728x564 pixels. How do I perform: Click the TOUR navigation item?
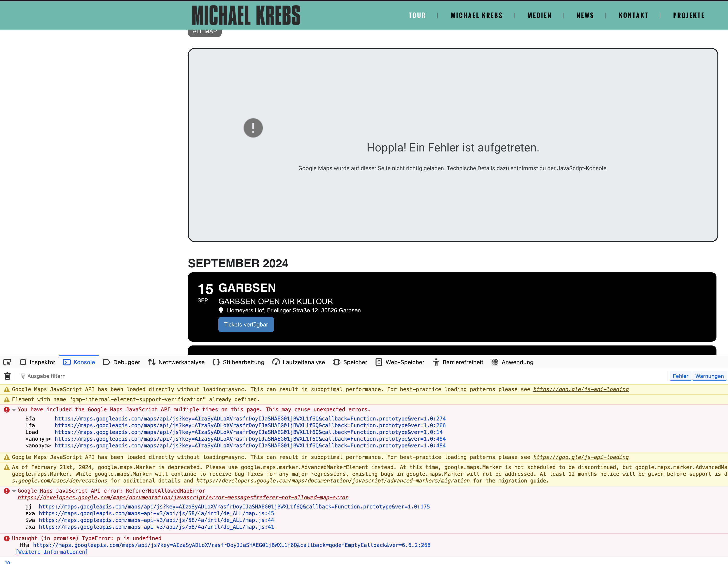(x=417, y=15)
